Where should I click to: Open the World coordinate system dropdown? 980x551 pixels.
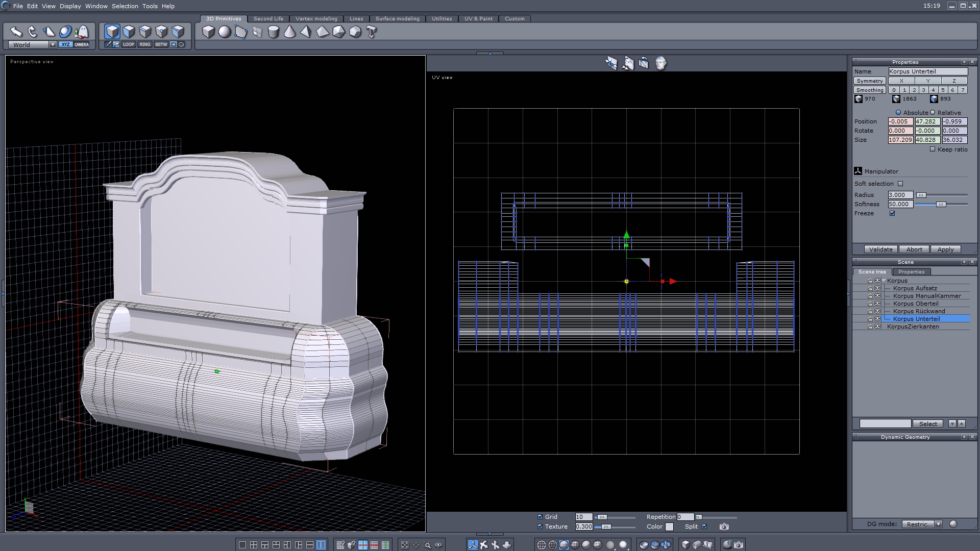53,45
